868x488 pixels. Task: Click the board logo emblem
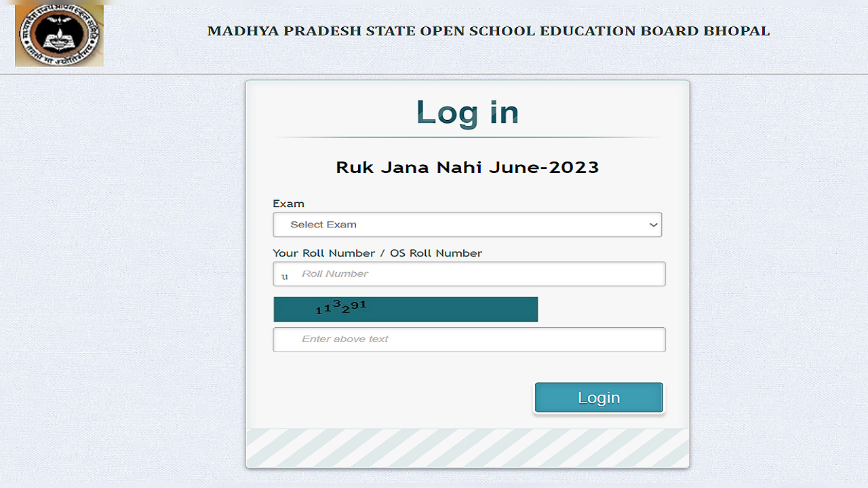(60, 35)
